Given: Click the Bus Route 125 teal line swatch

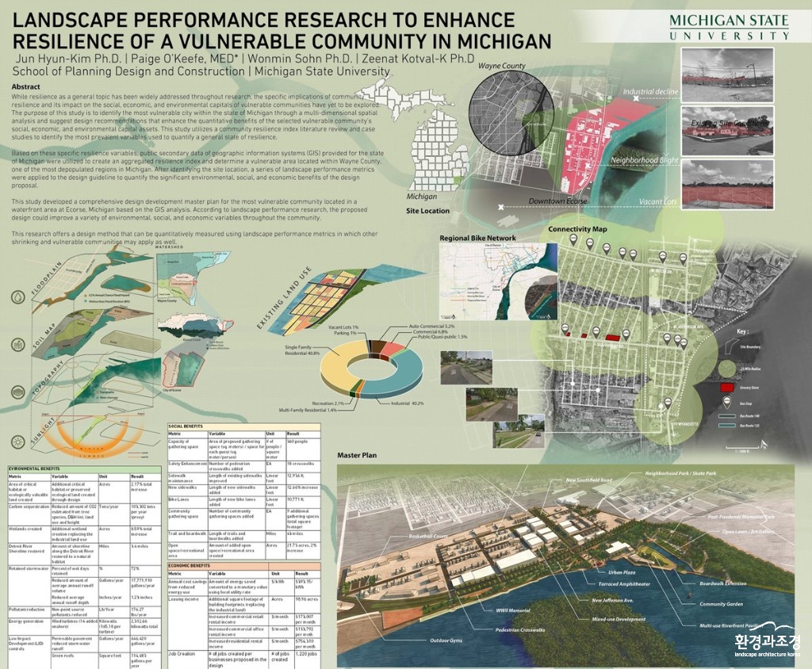Looking at the screenshot, I should [727, 426].
